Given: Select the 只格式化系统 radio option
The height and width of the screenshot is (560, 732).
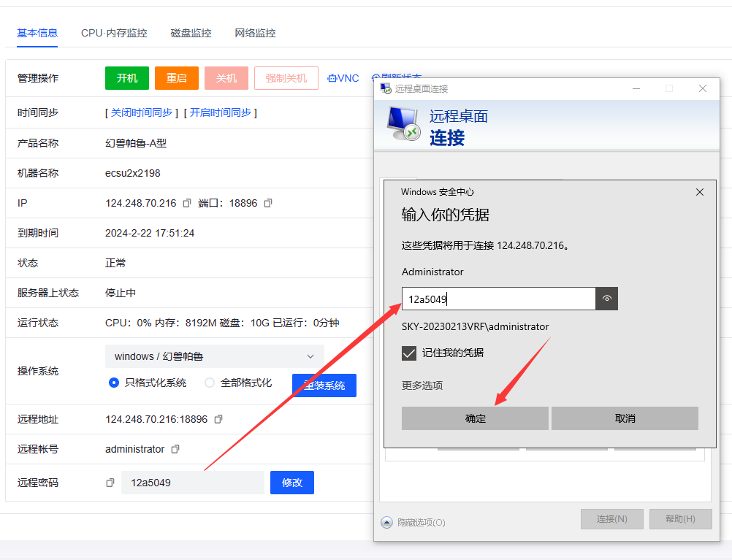Looking at the screenshot, I should 113,383.
